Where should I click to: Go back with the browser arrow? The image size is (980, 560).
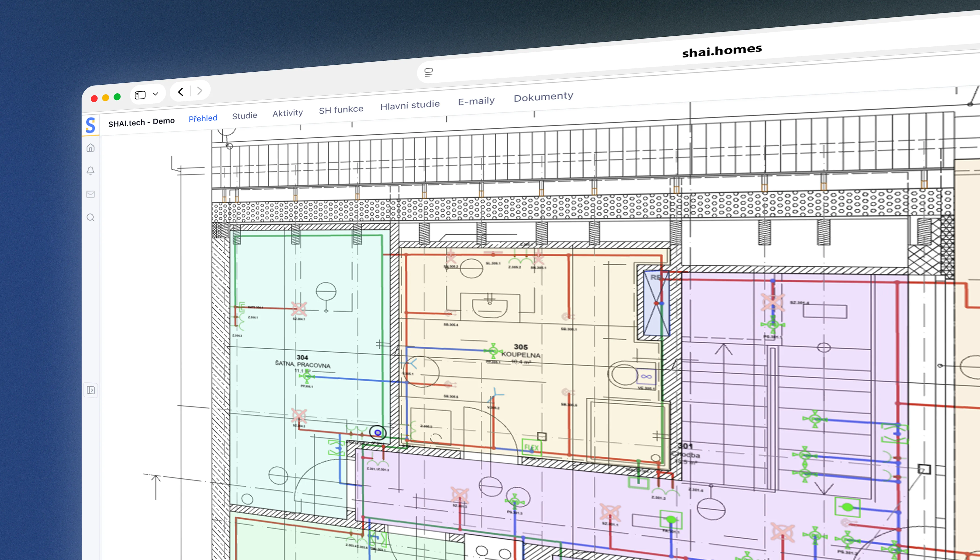click(x=181, y=91)
